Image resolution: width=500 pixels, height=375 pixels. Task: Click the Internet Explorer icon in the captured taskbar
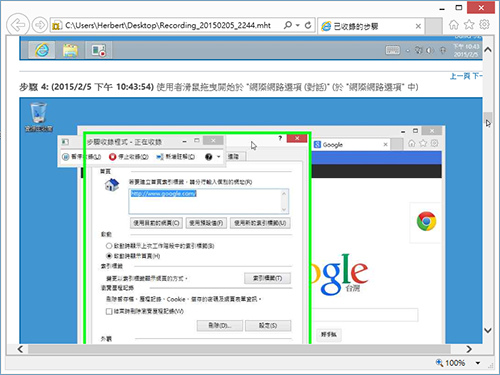tap(42, 50)
